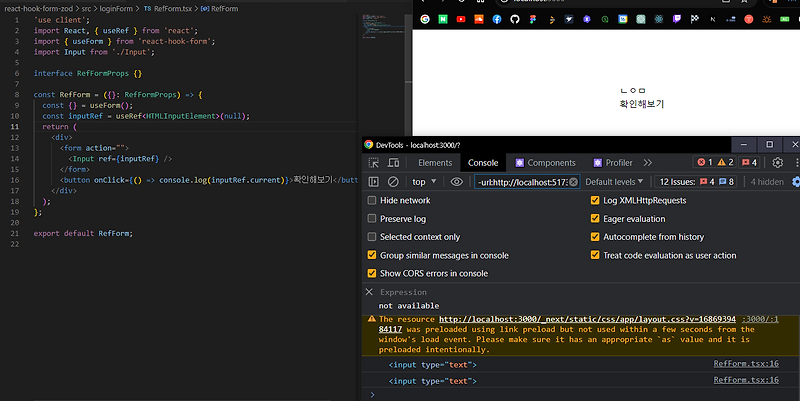Viewport: 800px width, 401px height.
Task: Uncheck Group similar messages in console
Action: click(373, 255)
